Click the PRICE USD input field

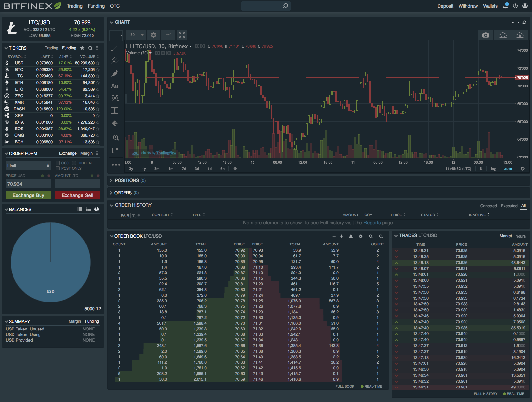[28, 184]
